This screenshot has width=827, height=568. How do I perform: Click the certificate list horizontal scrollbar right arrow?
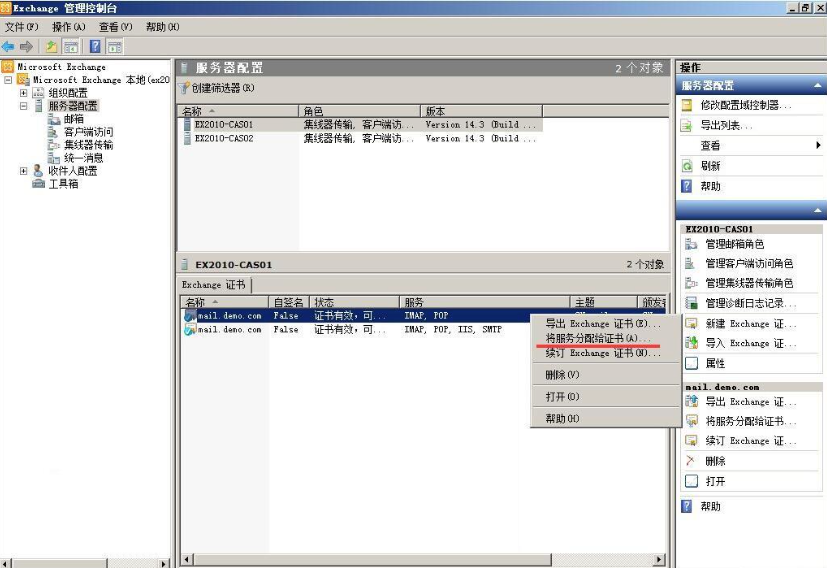(x=659, y=559)
